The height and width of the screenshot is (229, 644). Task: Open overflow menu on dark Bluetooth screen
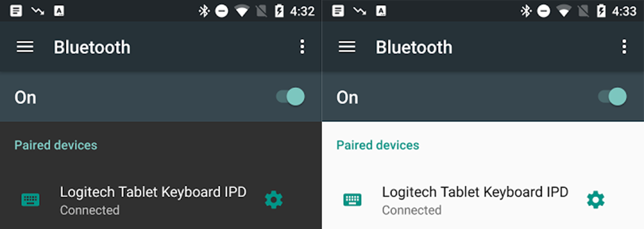click(302, 47)
